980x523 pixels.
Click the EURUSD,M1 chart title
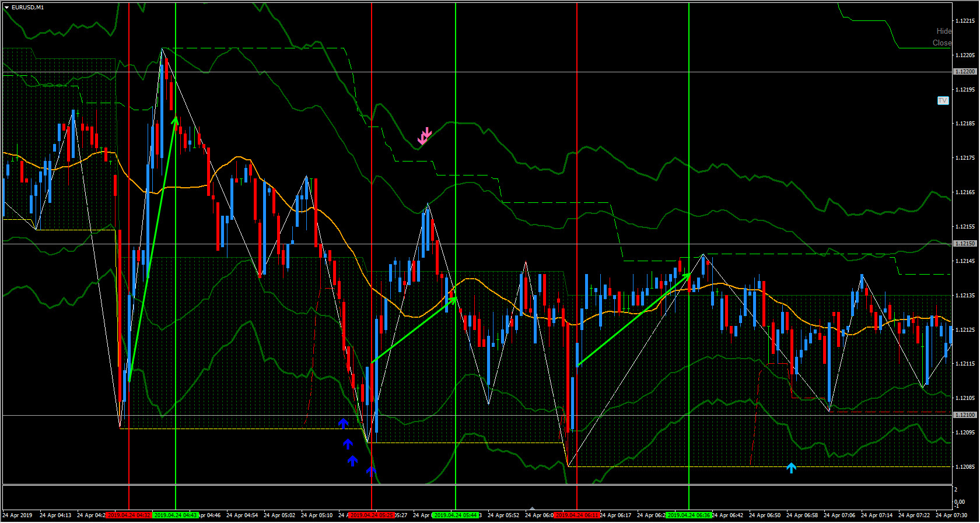27,8
